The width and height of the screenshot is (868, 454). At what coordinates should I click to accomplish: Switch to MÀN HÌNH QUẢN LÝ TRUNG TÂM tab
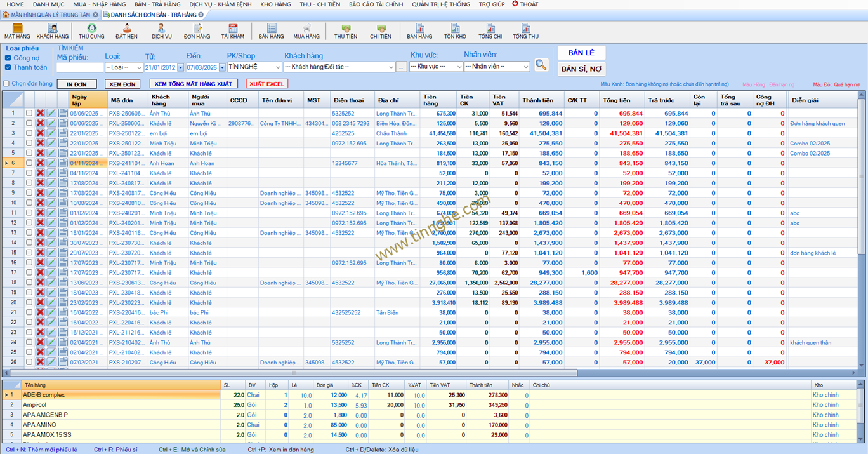coord(49,15)
